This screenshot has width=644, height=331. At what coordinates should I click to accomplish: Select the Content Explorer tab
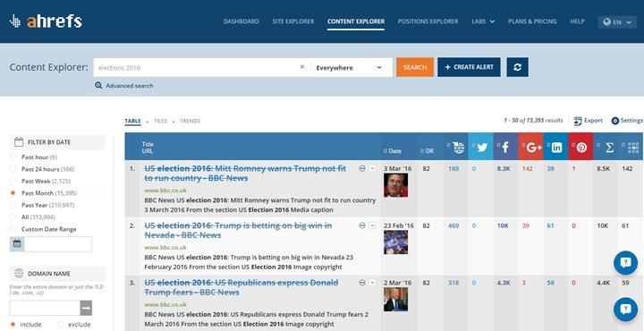point(356,21)
